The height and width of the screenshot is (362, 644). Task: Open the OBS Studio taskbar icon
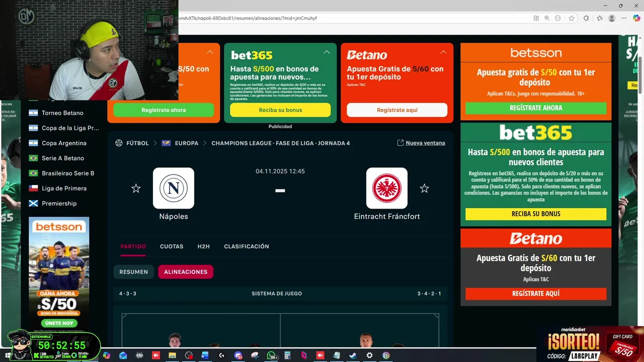(x=189, y=355)
